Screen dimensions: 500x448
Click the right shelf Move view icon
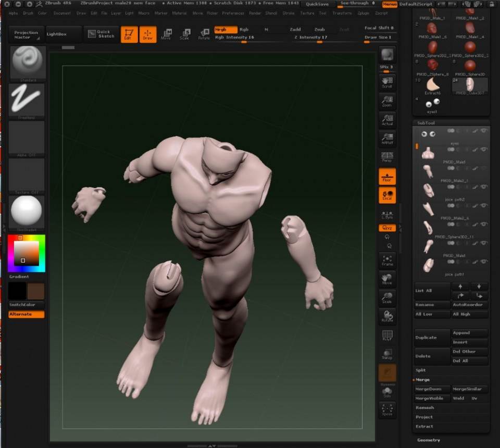point(387,279)
